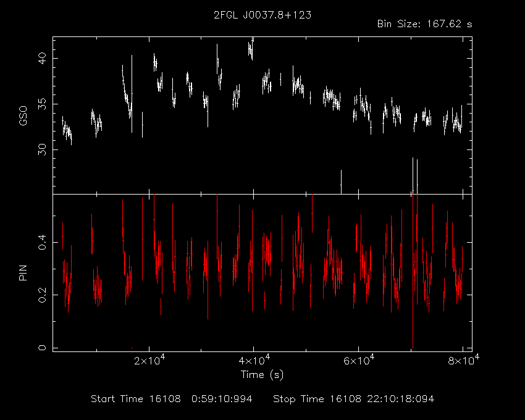Click the x-axis tick label "8×10^4"
This screenshot has width=525, height=420.
(x=463, y=359)
